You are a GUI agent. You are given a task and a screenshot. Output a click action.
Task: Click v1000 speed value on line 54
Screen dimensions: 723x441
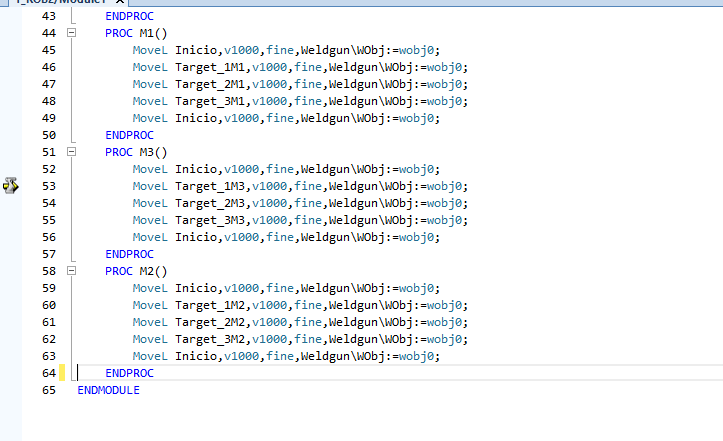[x=269, y=203]
